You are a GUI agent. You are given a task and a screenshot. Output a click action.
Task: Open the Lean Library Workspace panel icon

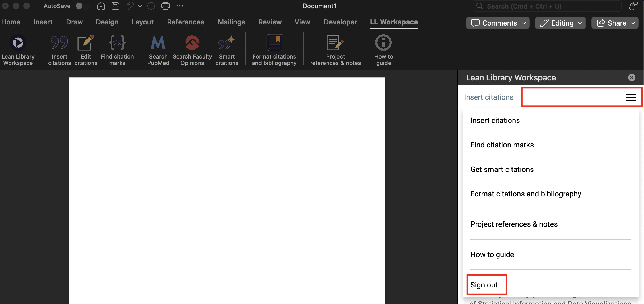point(18,49)
